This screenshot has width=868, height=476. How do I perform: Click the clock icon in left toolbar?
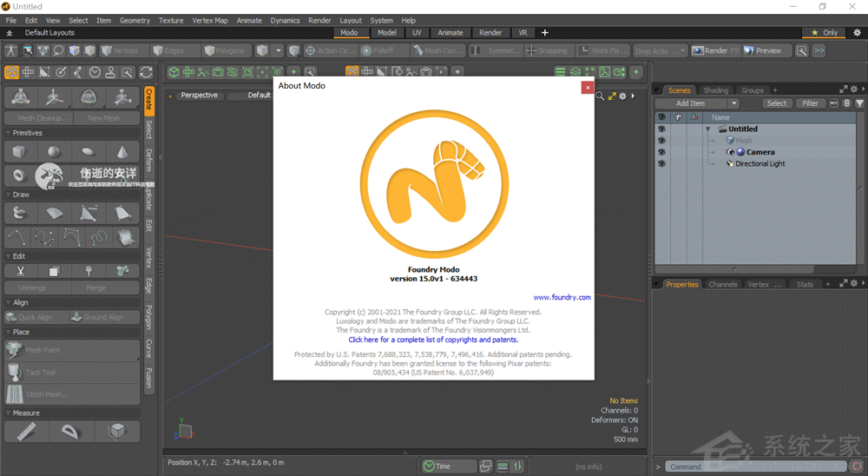tap(95, 72)
